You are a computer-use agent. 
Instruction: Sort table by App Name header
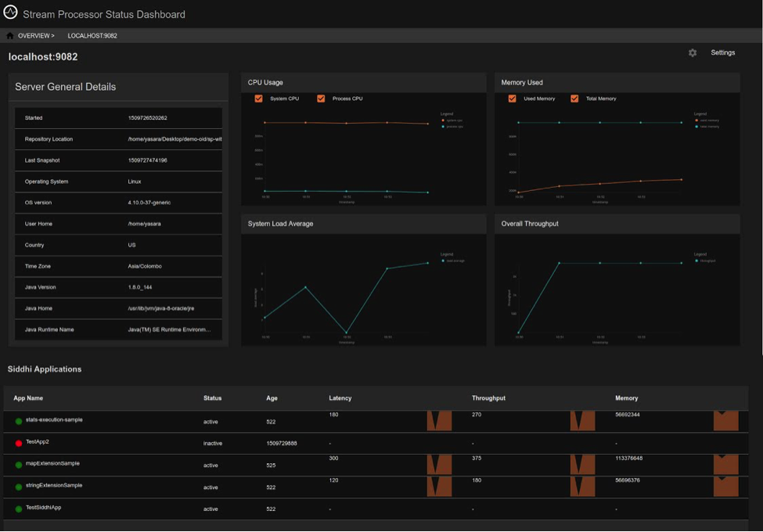(28, 398)
